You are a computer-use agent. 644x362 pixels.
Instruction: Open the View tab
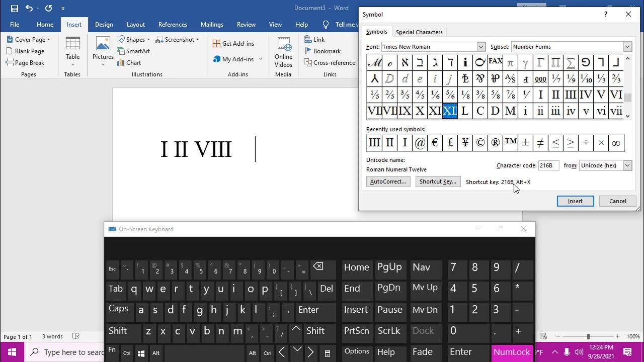pos(275,25)
